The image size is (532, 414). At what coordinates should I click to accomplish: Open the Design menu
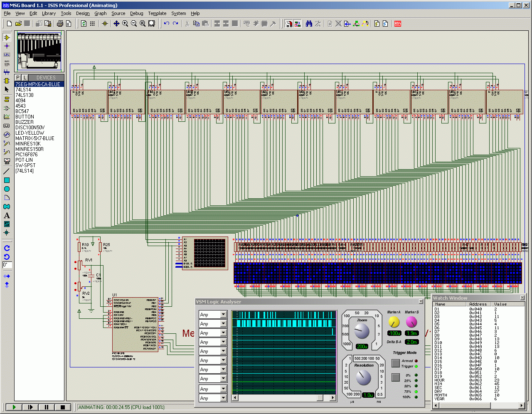pyautogui.click(x=83, y=13)
